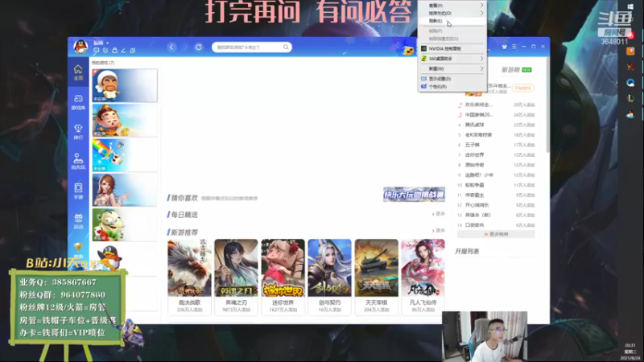Image resolution: width=644 pixels, height=362 pixels.
Task: Open the 游戏库 game library sidebar icon
Action: click(x=78, y=102)
